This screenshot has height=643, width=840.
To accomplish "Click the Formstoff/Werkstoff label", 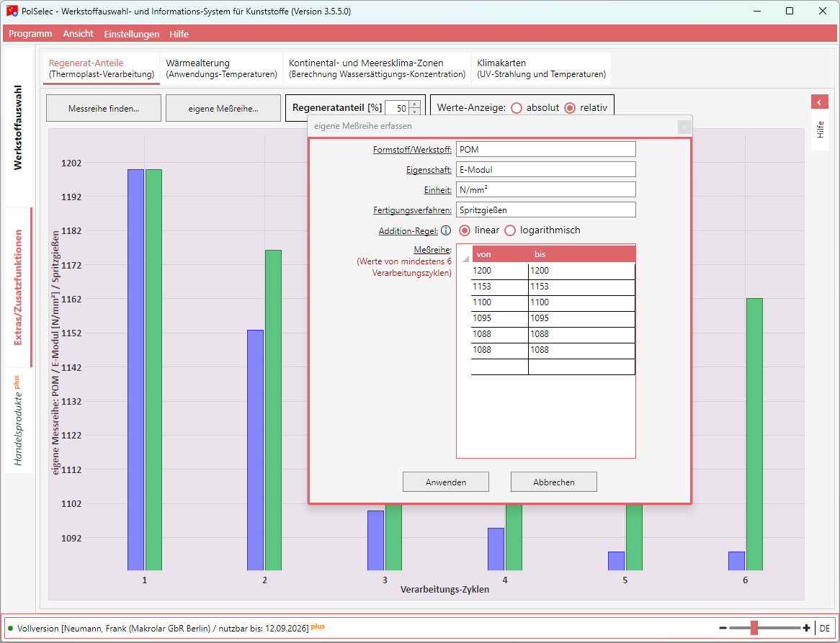I will click(x=413, y=150).
